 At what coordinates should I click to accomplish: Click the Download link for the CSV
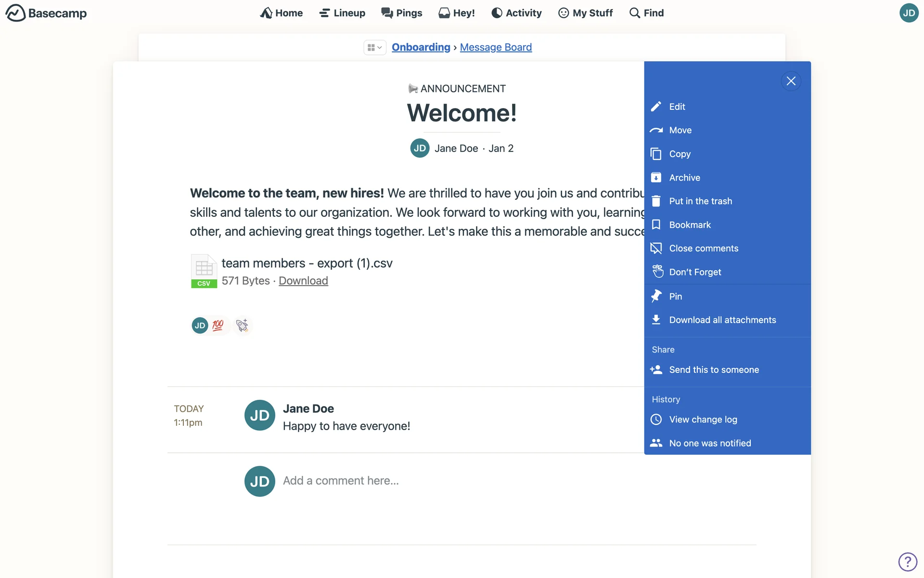pos(303,281)
